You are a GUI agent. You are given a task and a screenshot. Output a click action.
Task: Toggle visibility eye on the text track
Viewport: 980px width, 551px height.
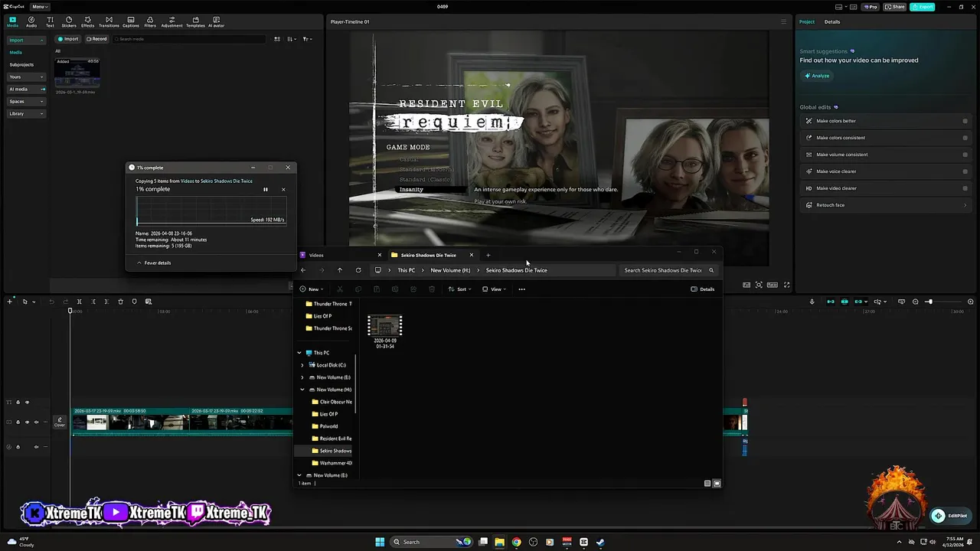coord(27,402)
